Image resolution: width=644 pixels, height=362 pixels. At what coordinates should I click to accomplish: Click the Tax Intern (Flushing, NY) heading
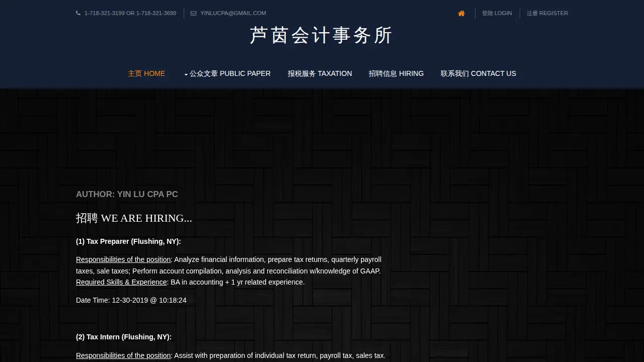[124, 337]
